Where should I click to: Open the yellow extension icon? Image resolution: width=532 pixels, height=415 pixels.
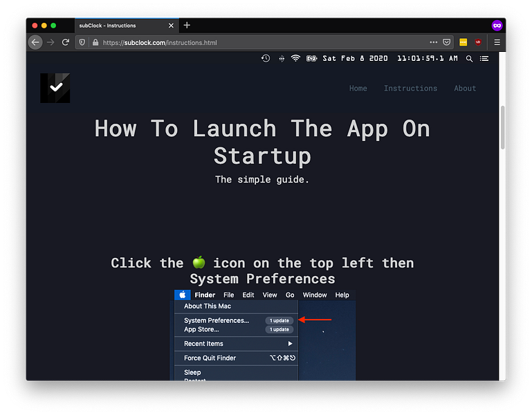click(463, 42)
